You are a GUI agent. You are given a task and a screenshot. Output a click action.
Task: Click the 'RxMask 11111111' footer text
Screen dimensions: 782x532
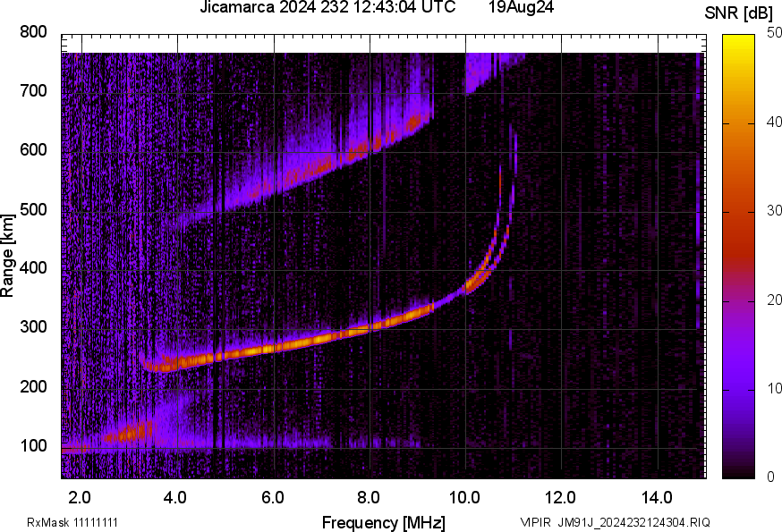click(72, 522)
